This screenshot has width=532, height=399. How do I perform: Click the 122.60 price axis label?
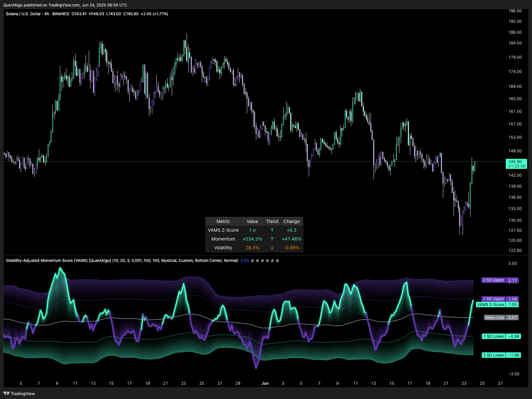coord(515,251)
